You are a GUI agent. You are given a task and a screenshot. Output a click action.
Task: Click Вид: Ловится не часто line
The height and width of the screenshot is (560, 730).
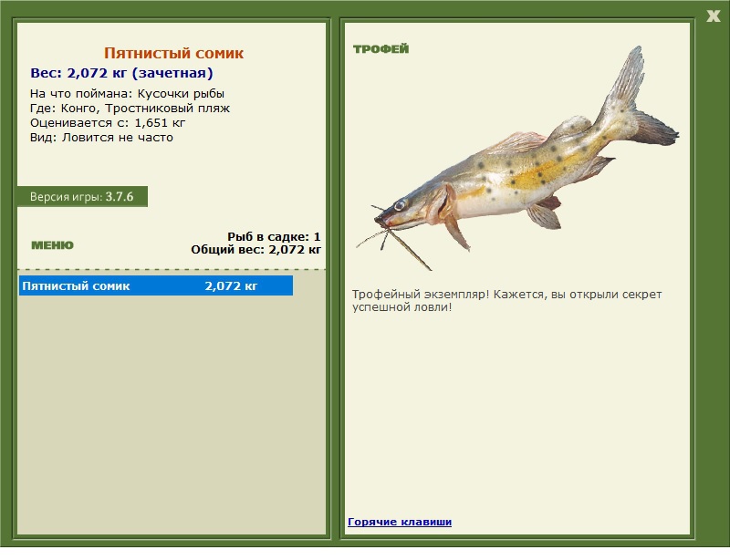(x=101, y=138)
